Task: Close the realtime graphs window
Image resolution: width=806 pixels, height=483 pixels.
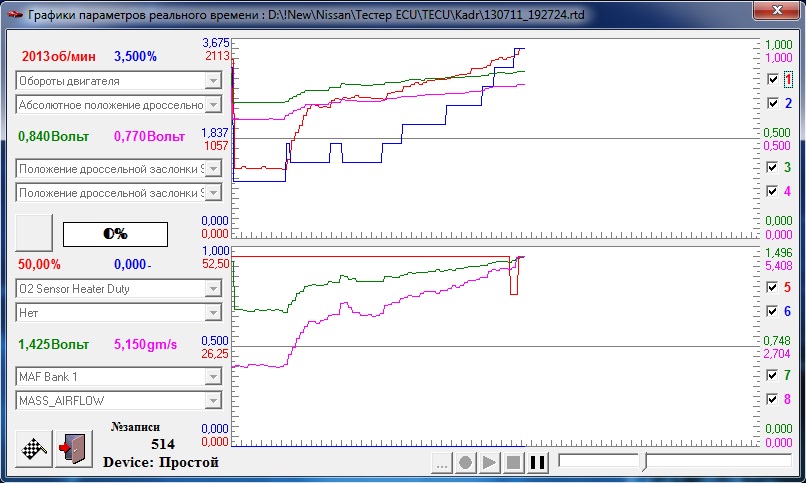Action: pyautogui.click(x=777, y=9)
